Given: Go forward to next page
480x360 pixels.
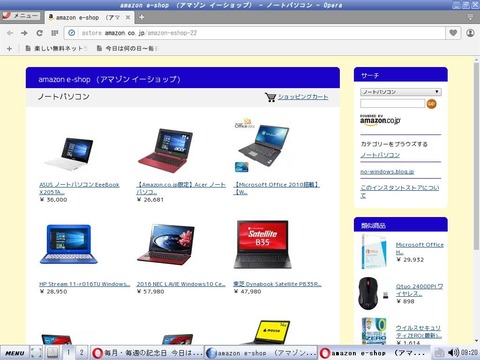Looking at the screenshot, I should pos(24,33).
